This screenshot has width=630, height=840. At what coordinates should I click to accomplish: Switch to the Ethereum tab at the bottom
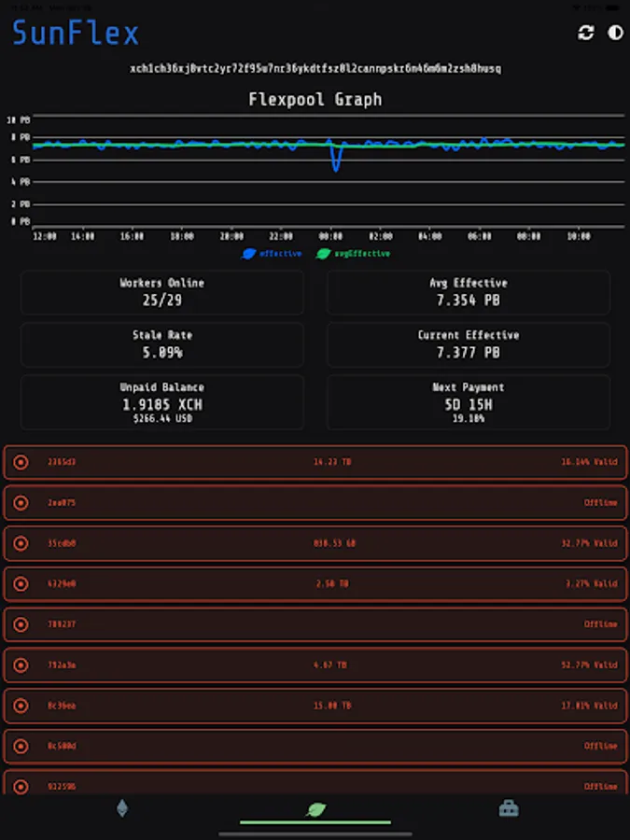pyautogui.click(x=122, y=808)
